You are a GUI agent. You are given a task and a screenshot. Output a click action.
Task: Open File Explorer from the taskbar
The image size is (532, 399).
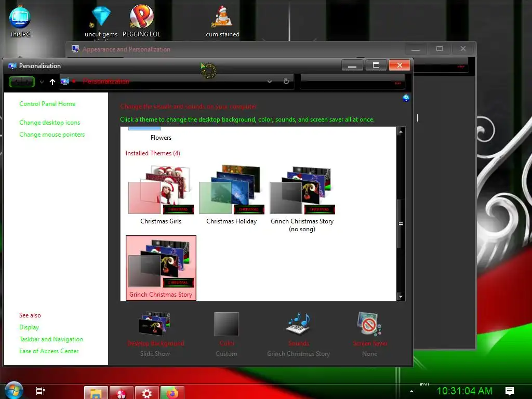tap(96, 393)
